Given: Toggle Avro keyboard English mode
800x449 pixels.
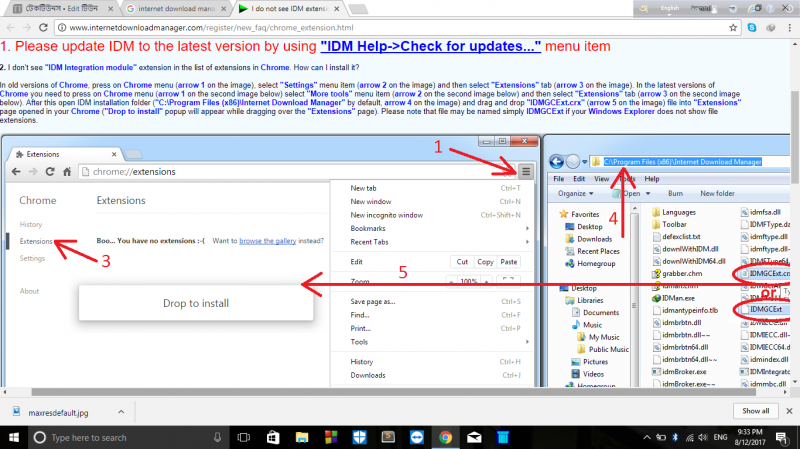Looking at the screenshot, I should 670,8.
